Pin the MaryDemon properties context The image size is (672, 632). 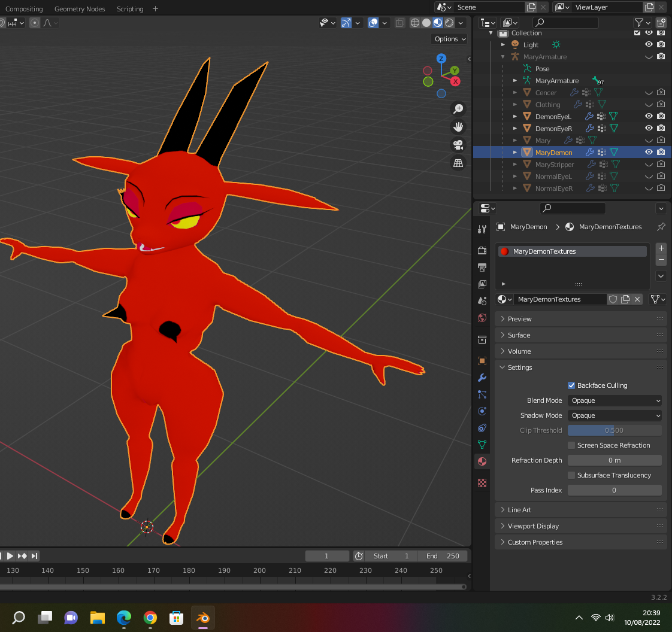pyautogui.click(x=661, y=227)
